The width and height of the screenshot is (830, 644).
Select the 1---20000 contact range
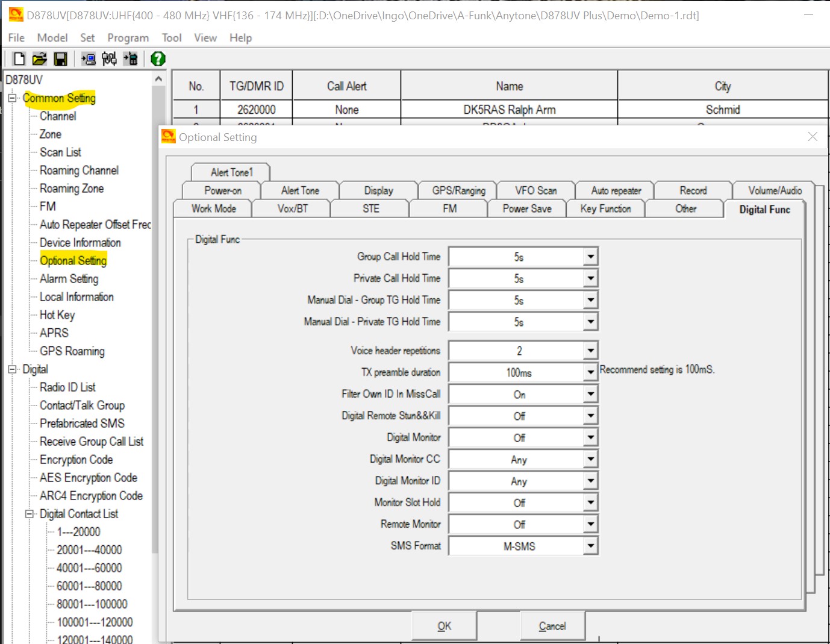pos(78,531)
